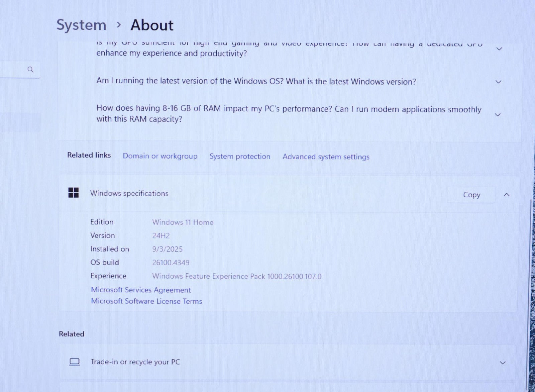
Task: Collapse the Windows specifications section
Action: [x=507, y=195]
